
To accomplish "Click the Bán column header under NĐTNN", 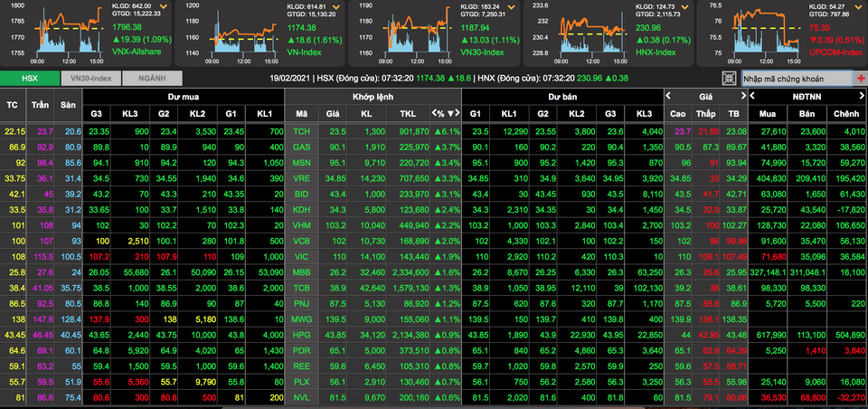I will coord(808,114).
